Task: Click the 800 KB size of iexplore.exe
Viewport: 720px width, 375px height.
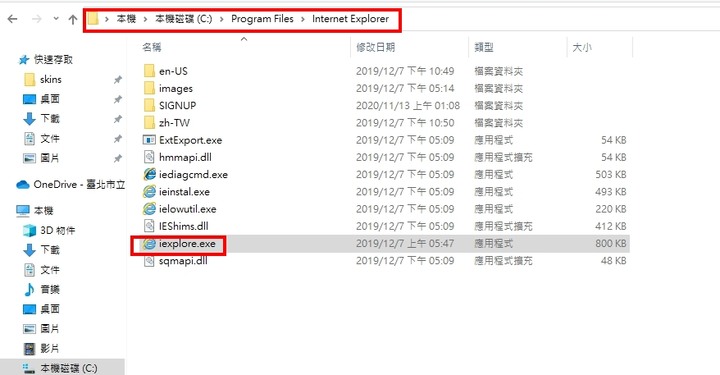Action: [x=611, y=244]
